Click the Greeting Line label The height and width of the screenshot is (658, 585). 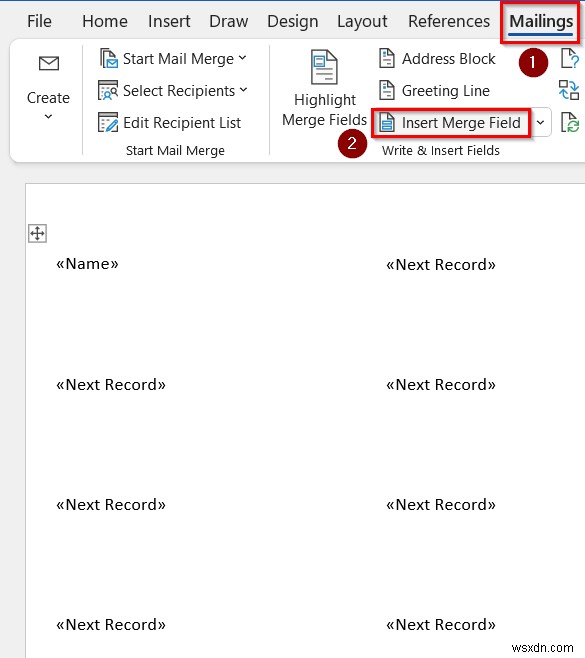pyautogui.click(x=446, y=91)
